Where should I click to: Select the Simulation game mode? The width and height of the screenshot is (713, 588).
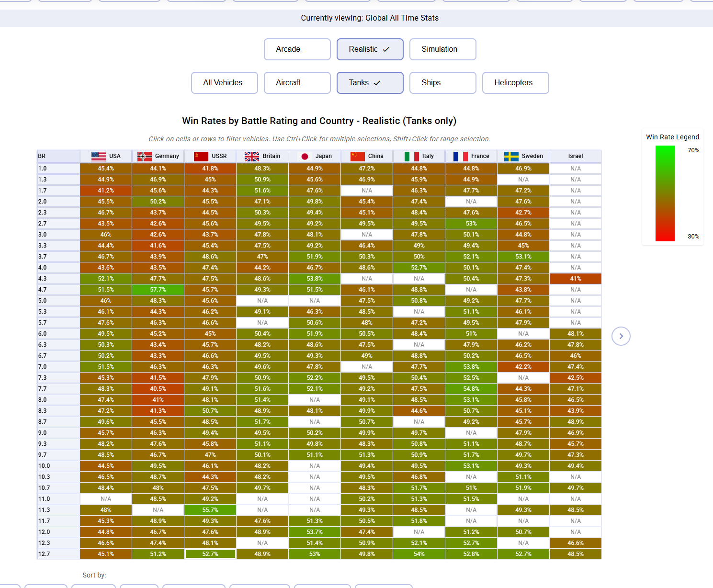[443, 49]
